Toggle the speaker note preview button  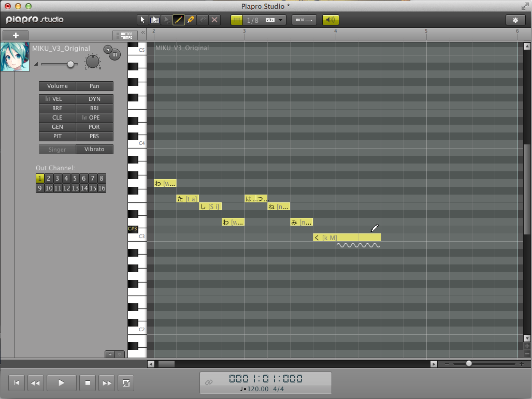click(x=330, y=20)
